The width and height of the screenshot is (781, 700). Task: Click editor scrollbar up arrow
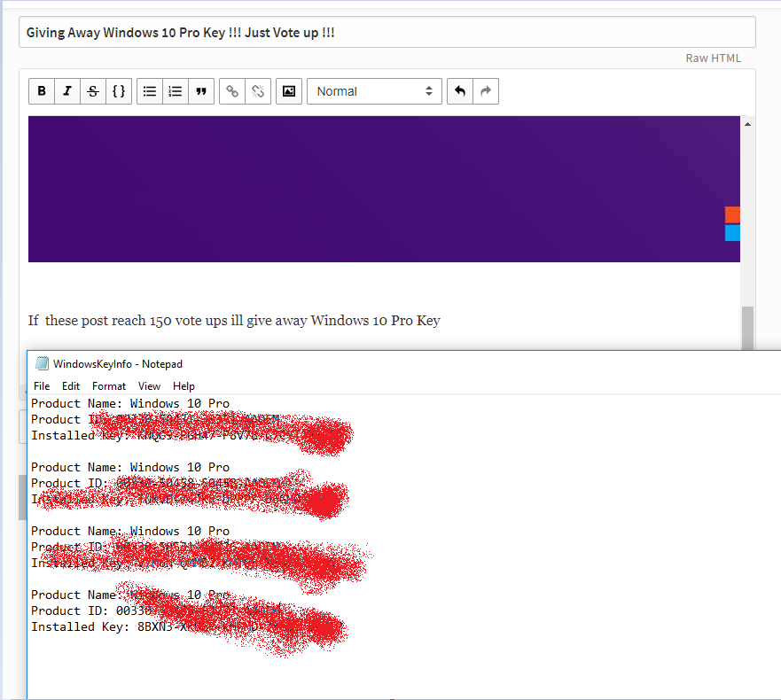click(747, 124)
